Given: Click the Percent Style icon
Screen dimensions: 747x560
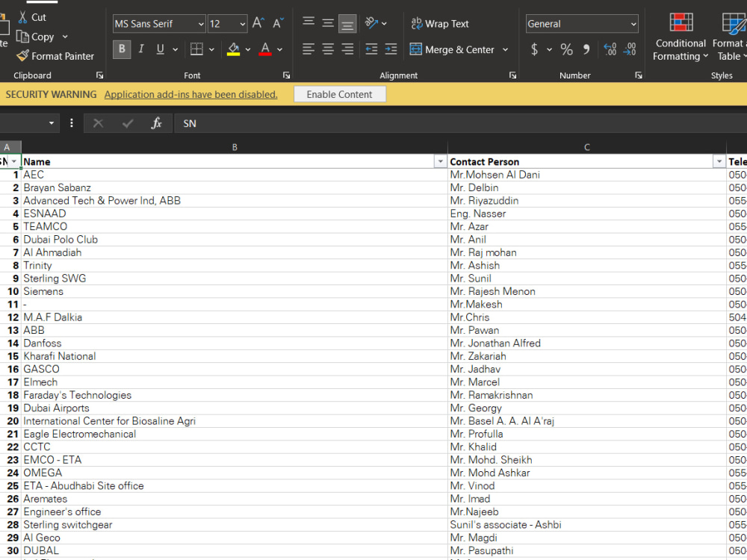Looking at the screenshot, I should tap(566, 49).
